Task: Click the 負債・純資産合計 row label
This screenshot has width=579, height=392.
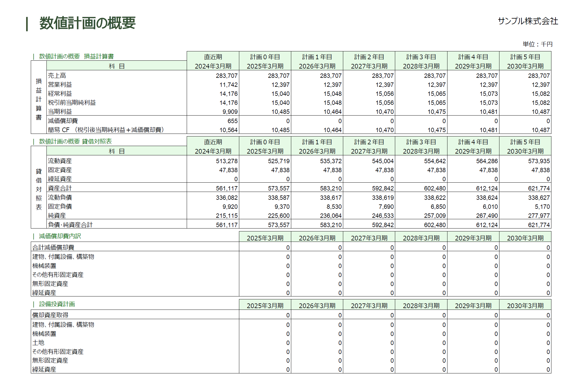Action: tap(70, 225)
